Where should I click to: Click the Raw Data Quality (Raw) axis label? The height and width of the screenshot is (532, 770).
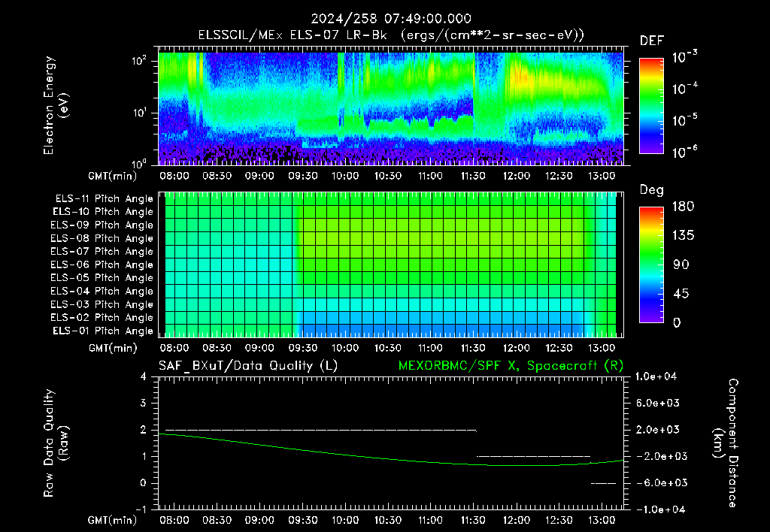pyautogui.click(x=56, y=443)
